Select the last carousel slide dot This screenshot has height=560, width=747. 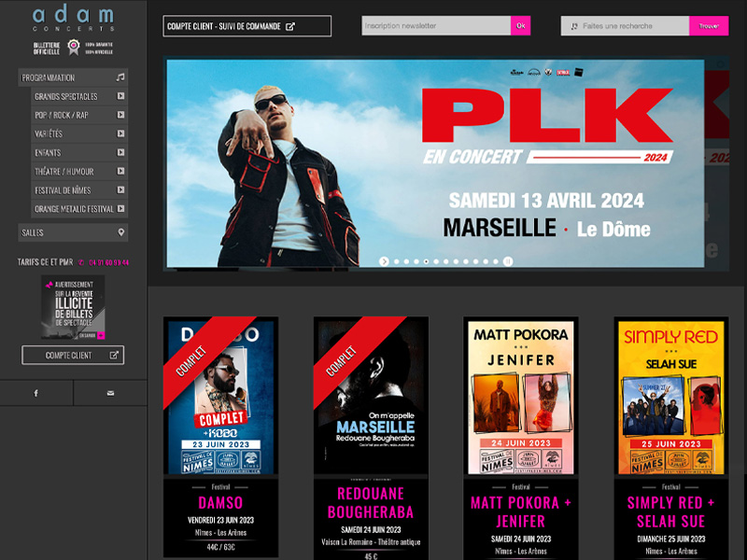(498, 261)
